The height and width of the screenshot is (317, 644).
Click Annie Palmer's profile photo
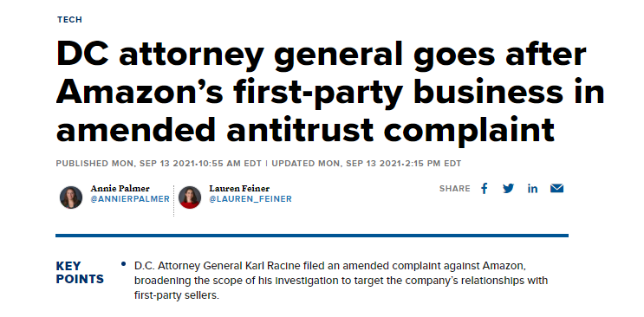[x=71, y=197]
